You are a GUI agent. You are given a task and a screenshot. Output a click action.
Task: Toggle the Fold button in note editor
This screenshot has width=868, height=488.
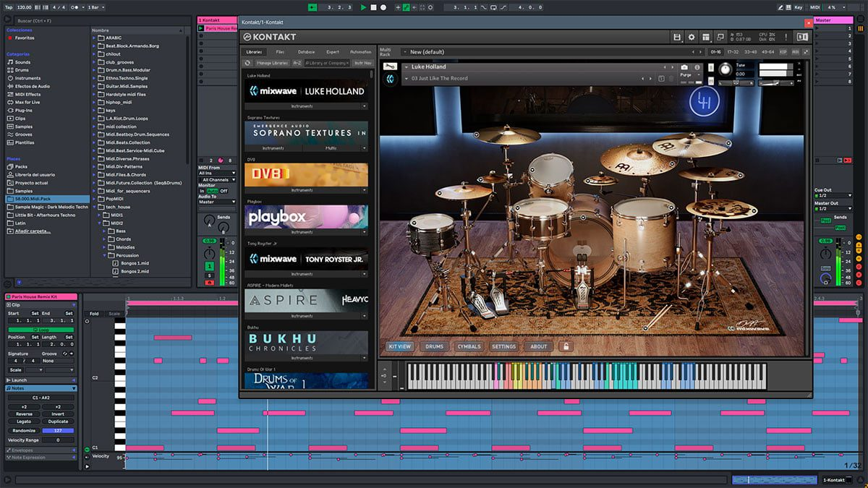[x=94, y=314]
